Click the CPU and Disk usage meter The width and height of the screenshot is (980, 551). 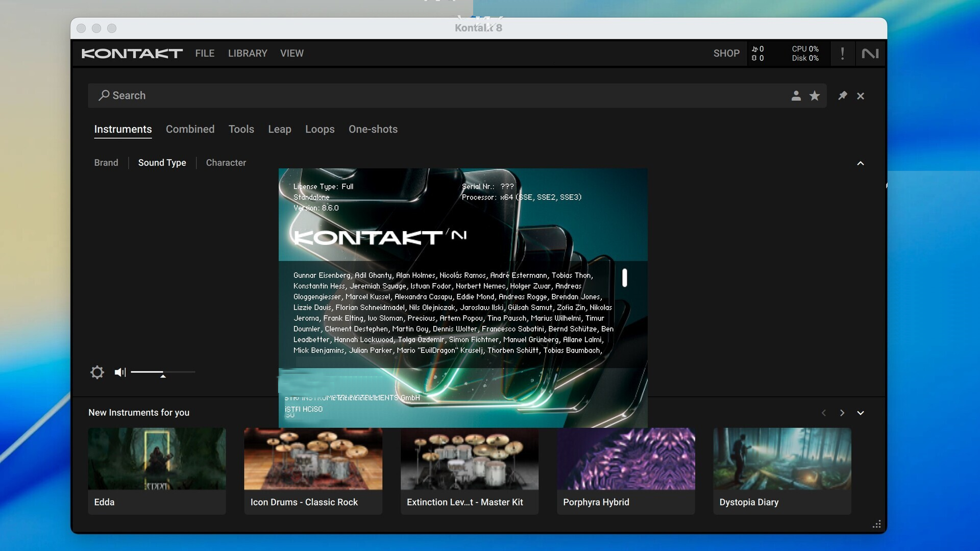click(805, 54)
